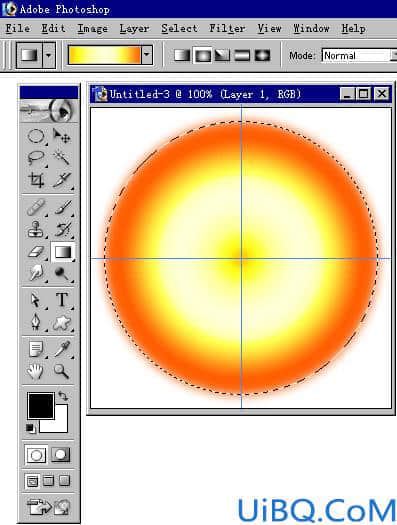Open the View menu
This screenshot has height=525, width=397.
click(x=269, y=28)
